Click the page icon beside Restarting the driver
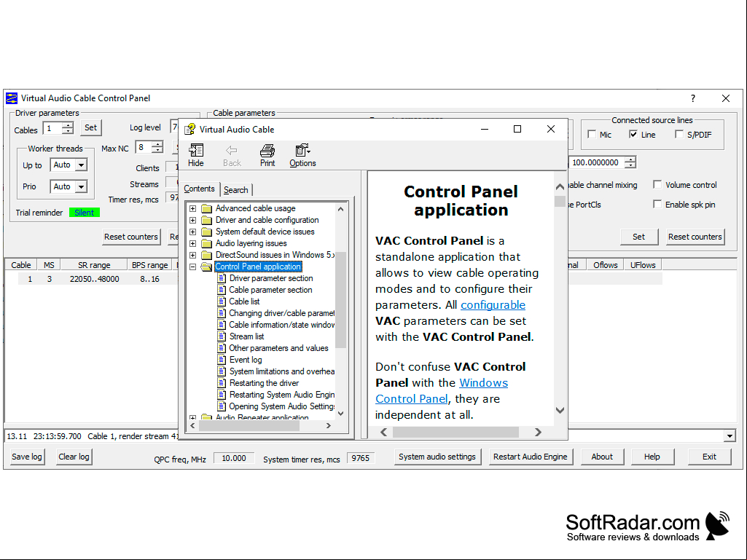The image size is (747, 560). pos(222,383)
